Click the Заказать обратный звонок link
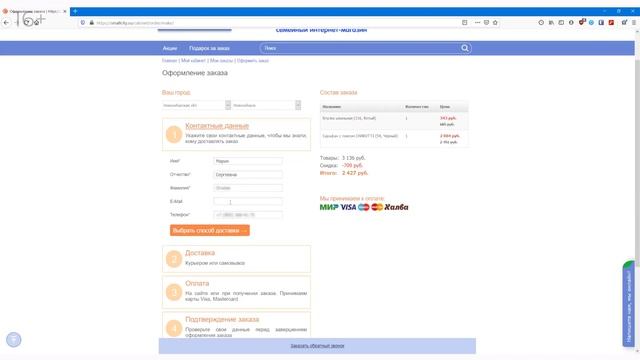 (317, 346)
